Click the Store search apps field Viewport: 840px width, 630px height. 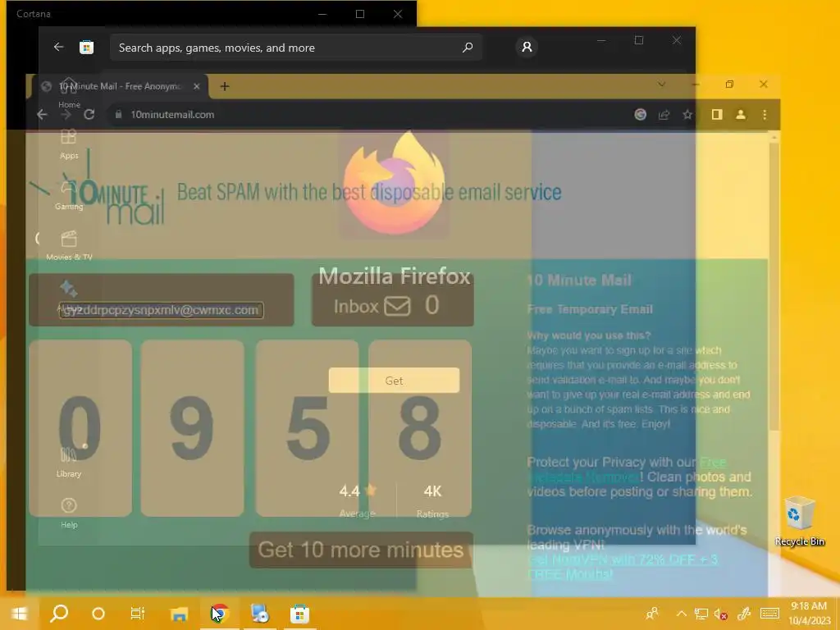coord(295,48)
